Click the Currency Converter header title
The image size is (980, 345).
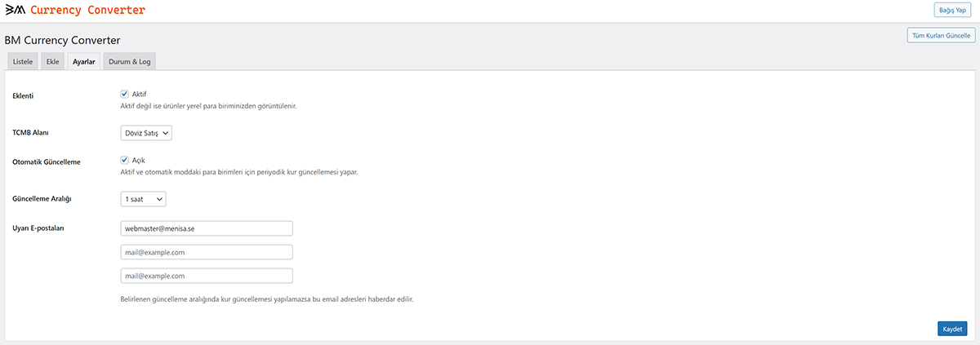coord(87,11)
